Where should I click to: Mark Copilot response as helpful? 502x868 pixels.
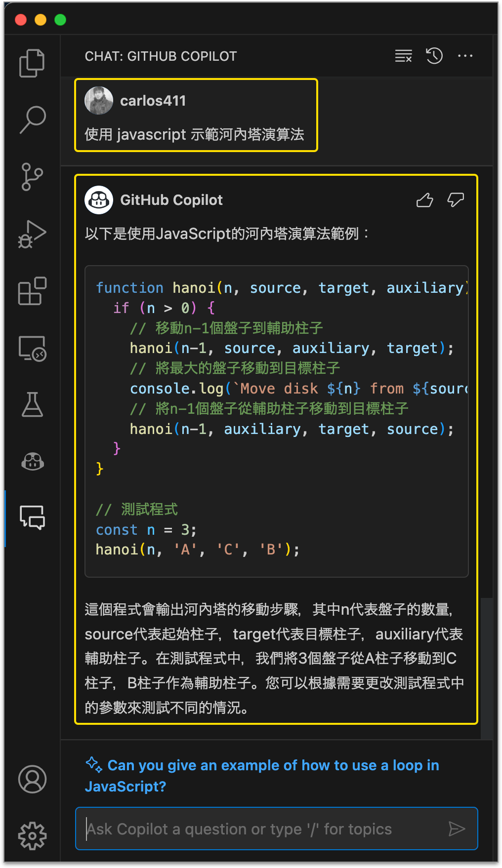[424, 200]
